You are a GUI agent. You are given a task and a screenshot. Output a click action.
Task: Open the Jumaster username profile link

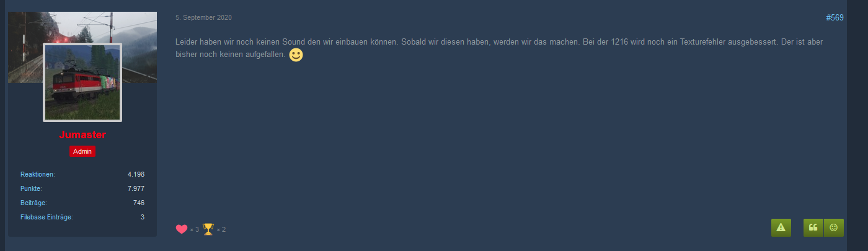82,135
